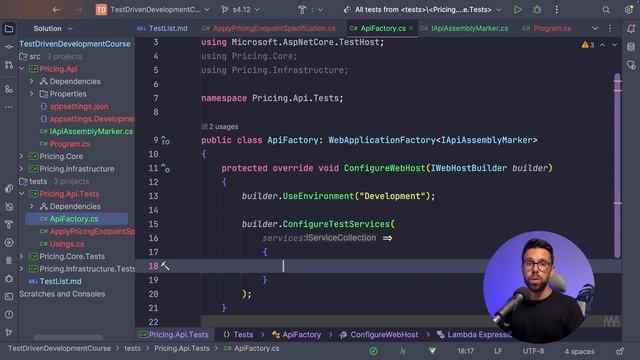Screen dimensions: 640x360
Task: Expand the Properties folder
Action: [31, 94]
